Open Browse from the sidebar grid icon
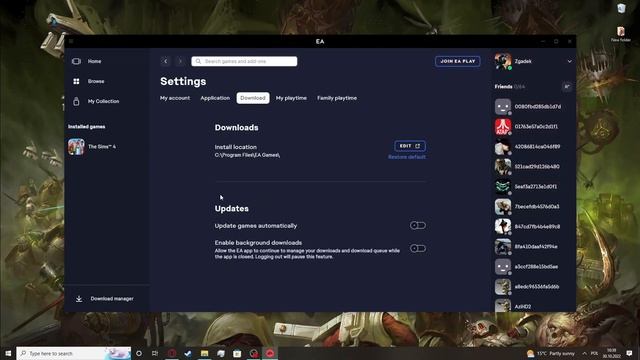 pyautogui.click(x=76, y=81)
